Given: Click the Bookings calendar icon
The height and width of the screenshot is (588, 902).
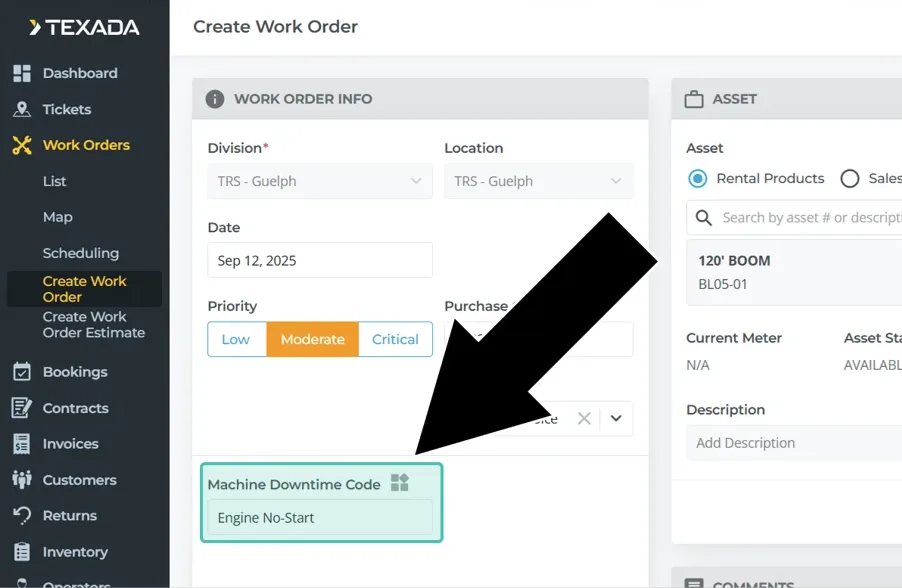Looking at the screenshot, I should [x=22, y=372].
